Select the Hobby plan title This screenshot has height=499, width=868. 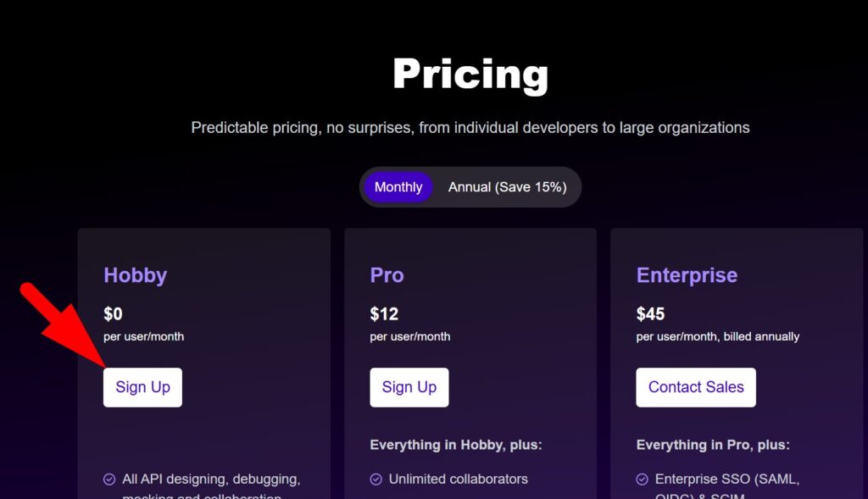[x=135, y=275]
